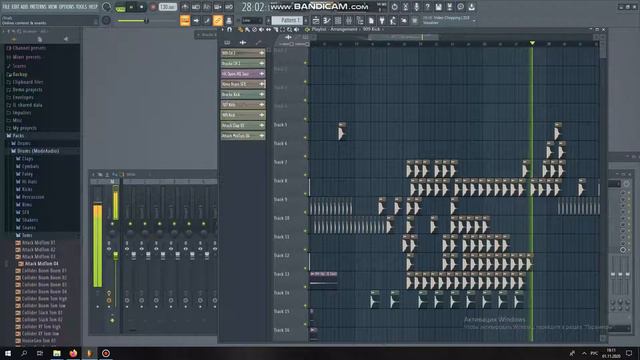Select the 909 Kick clip in picker
This screenshot has width=640, height=360.
click(x=243, y=115)
